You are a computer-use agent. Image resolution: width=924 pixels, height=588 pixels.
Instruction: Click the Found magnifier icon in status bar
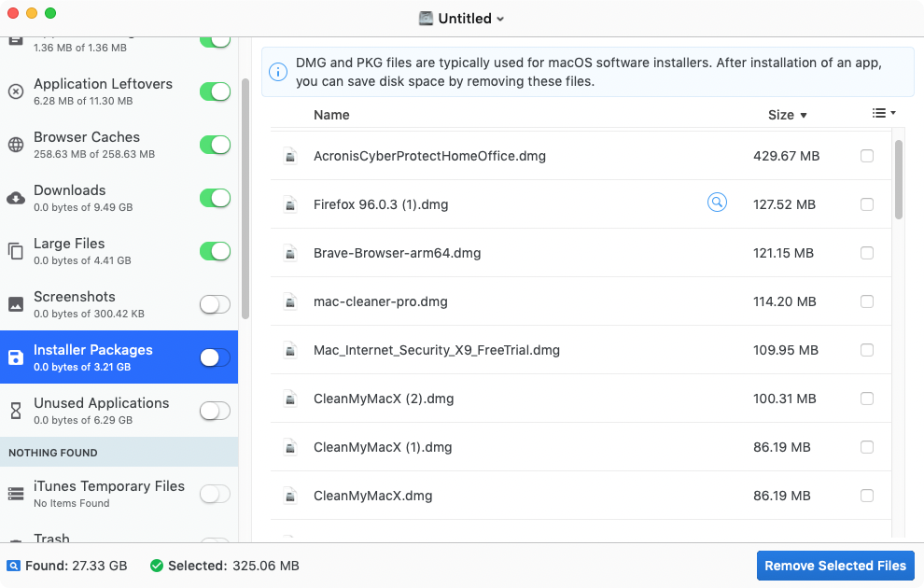[x=14, y=567]
